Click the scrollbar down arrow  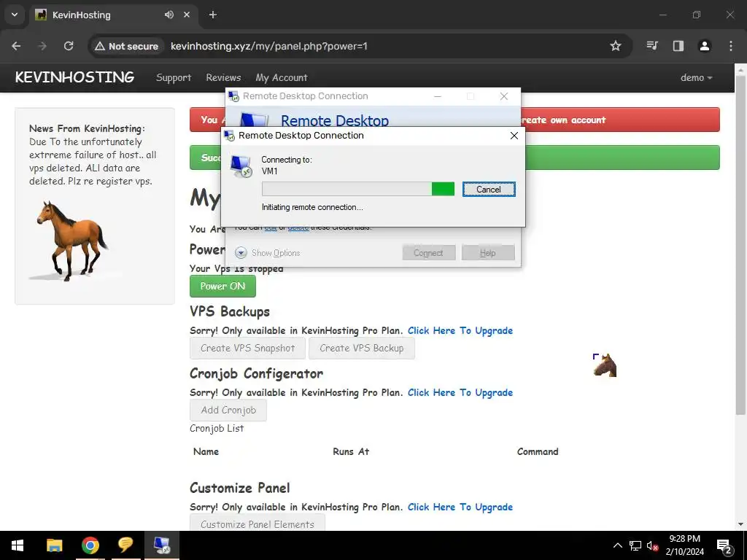(740, 524)
